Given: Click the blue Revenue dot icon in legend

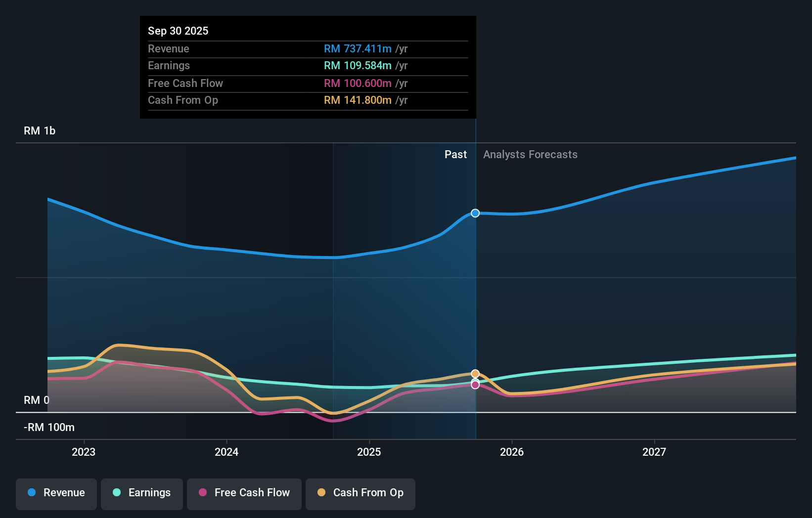Looking at the screenshot, I should point(32,493).
